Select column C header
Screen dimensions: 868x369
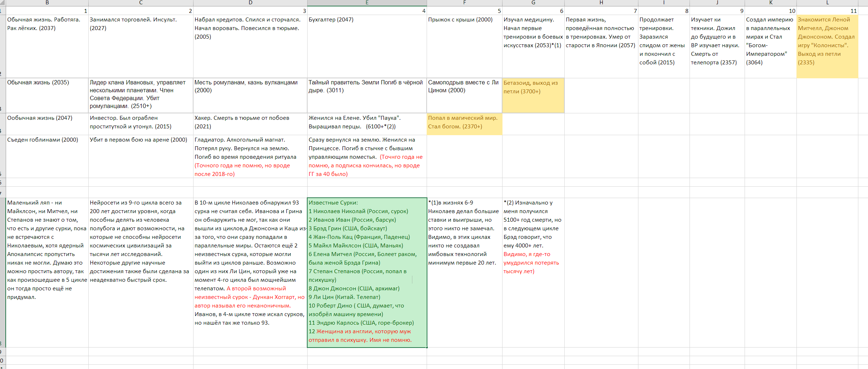tap(141, 3)
